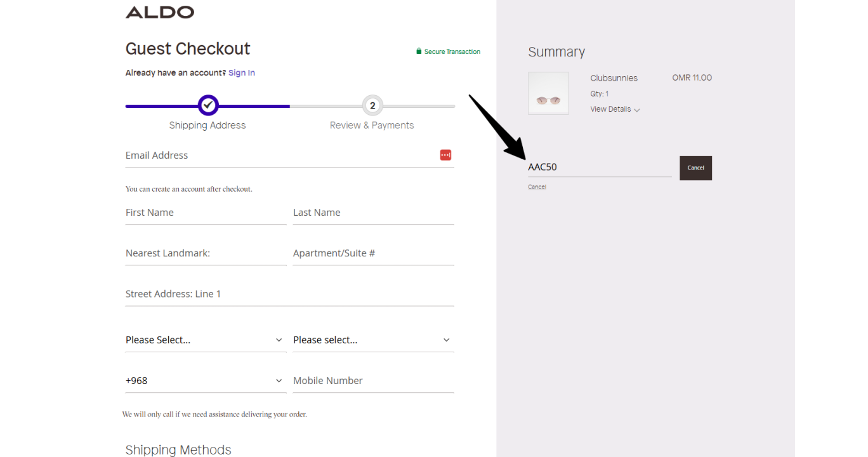
Task: Open the Sign In link
Action: (242, 73)
